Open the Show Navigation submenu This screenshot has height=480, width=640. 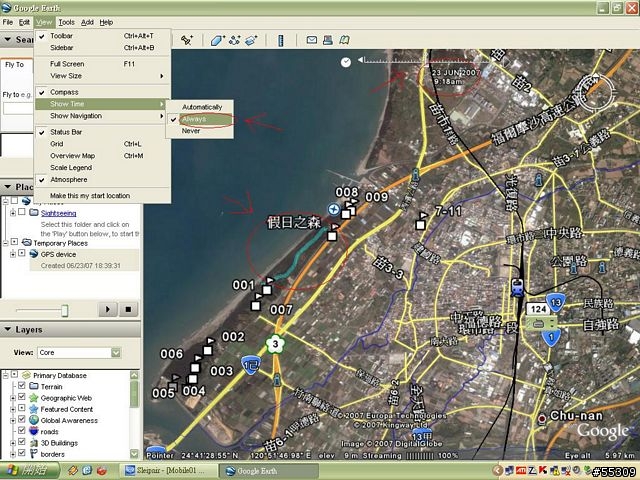(102, 116)
